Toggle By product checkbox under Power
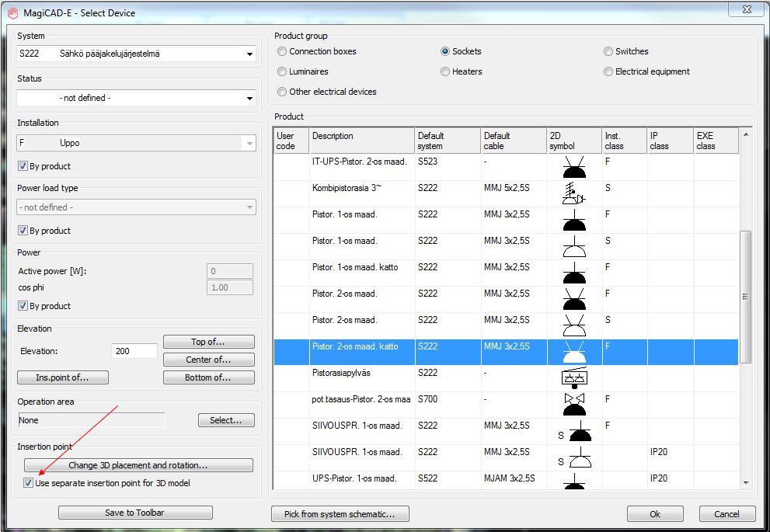The height and width of the screenshot is (532, 770). point(23,306)
